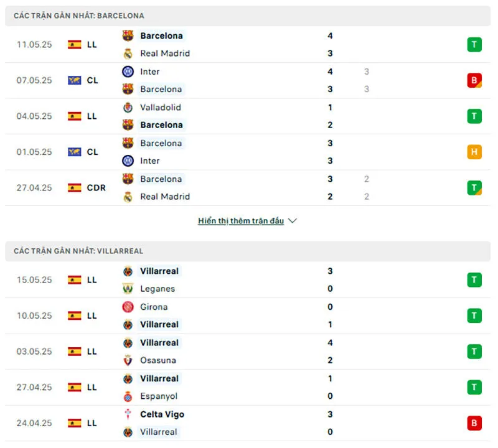Viewport: 498px width, 448px height.
Task: Click the Real Madrid crest beside Barcelona
Action: 127,54
